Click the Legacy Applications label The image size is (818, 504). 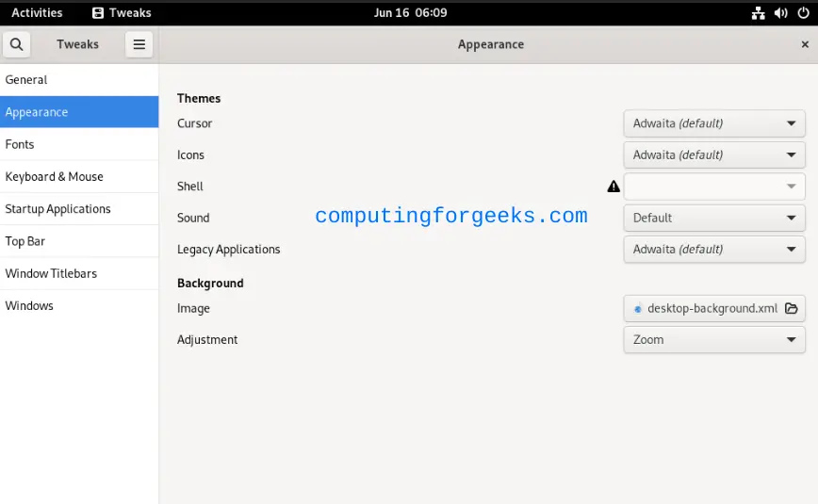pos(228,250)
